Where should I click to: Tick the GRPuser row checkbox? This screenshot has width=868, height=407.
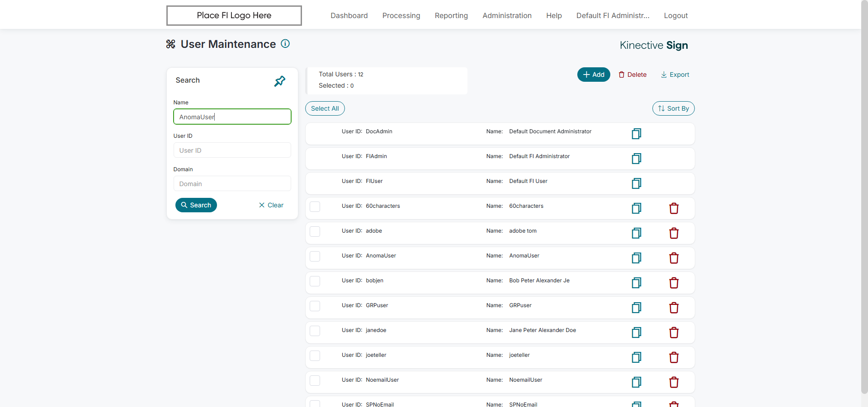point(315,306)
